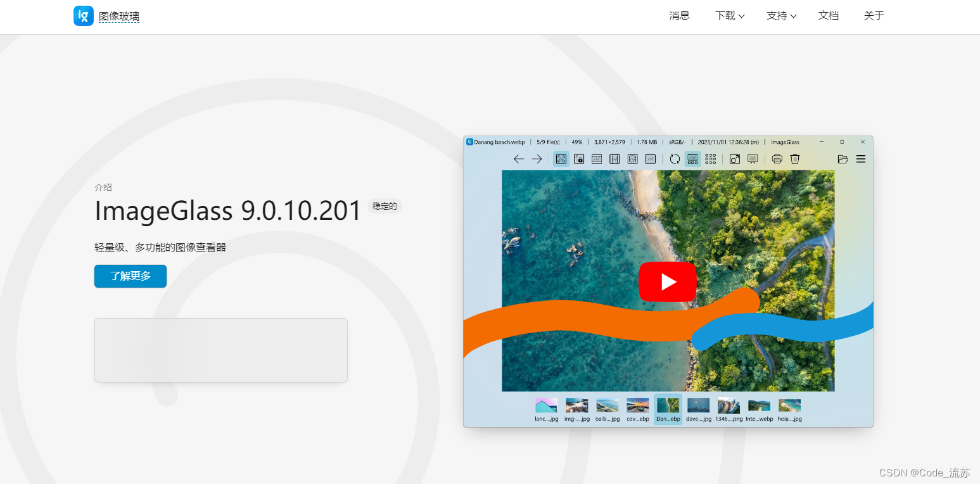The image size is (980, 484).
Task: Click the 介绍 label above the heading
Action: pos(103,188)
